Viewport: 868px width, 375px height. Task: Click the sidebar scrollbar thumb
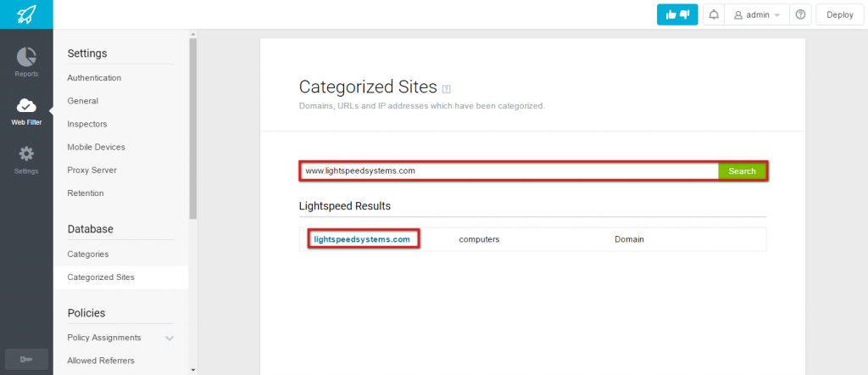point(192,128)
